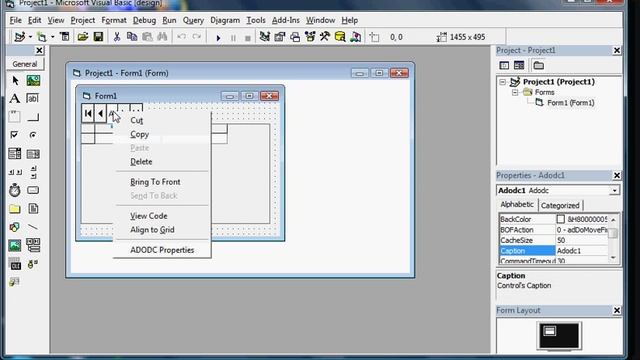The height and width of the screenshot is (360, 640).
Task: Click the Cut scissors icon in toolbar
Action: [117, 37]
